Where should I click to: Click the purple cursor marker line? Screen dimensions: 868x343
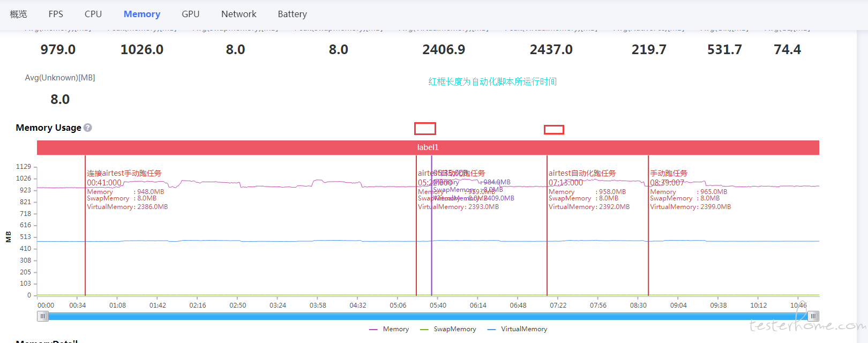click(x=431, y=225)
